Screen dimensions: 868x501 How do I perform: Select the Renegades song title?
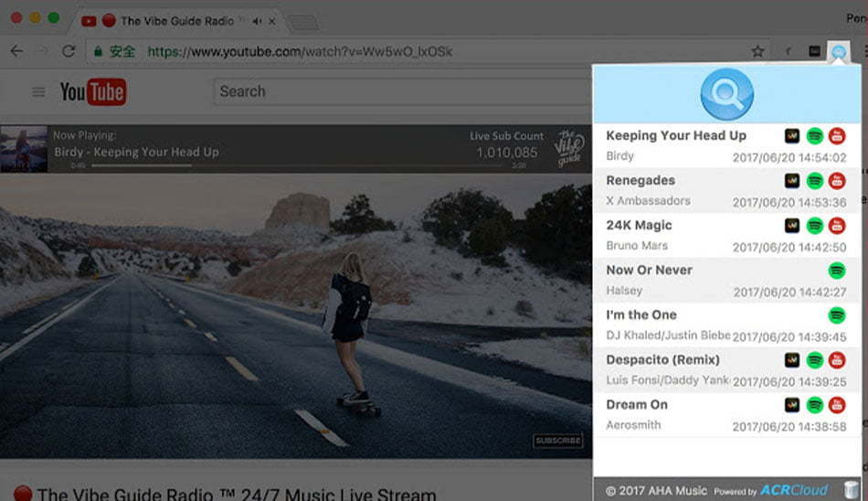point(640,181)
